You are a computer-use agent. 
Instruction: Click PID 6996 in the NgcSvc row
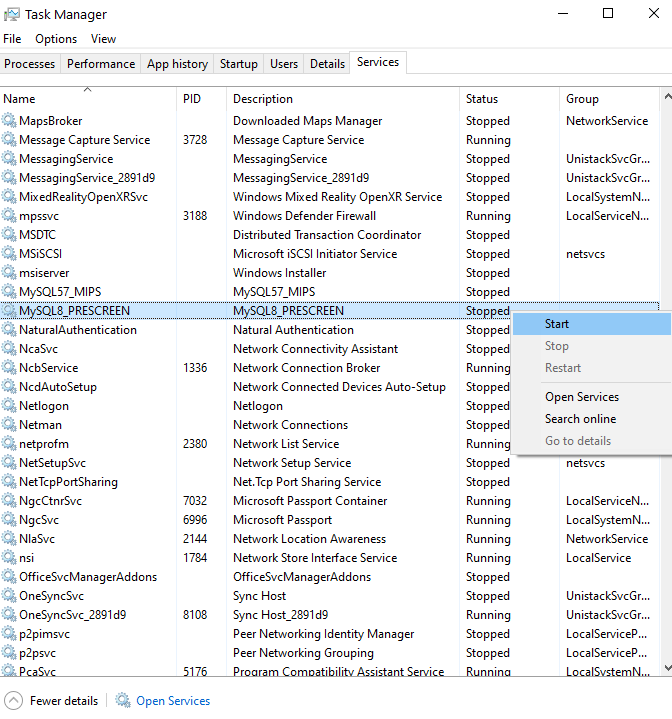[195, 520]
